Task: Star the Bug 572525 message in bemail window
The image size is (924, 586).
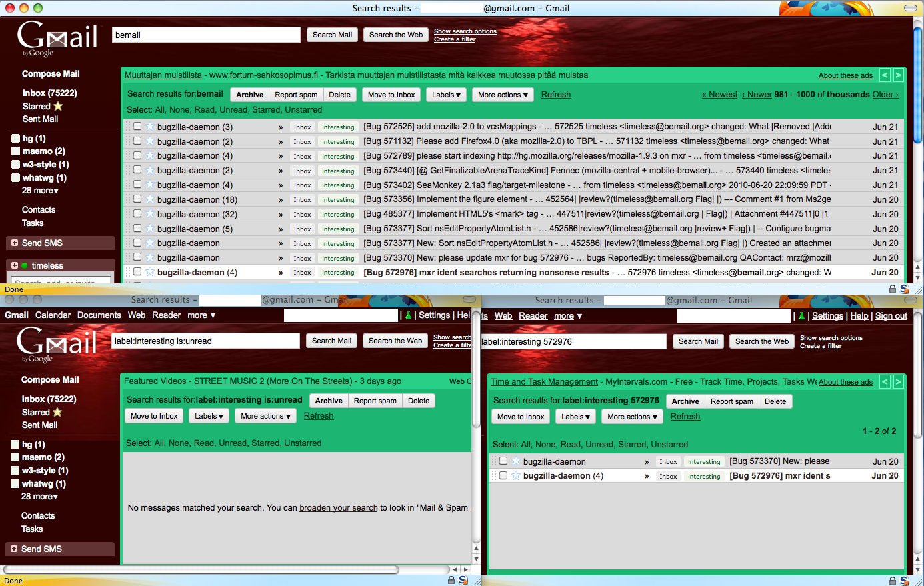Action: coord(150,127)
